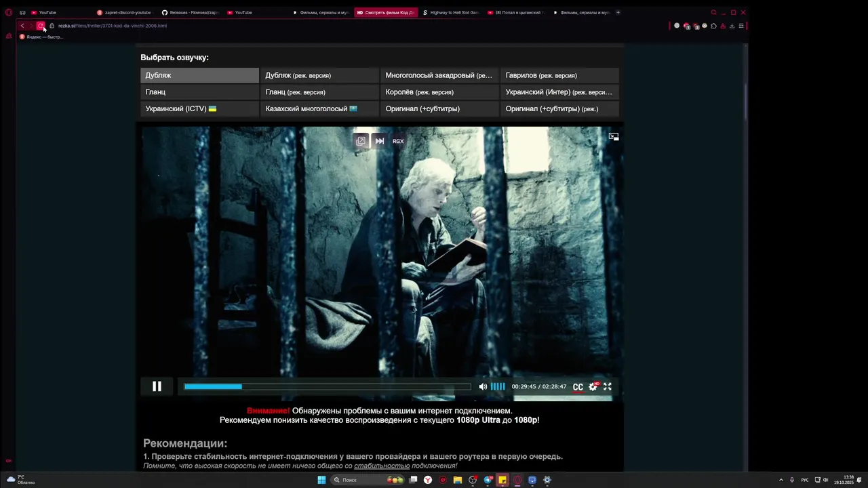Image resolution: width=868 pixels, height=488 pixels.
Task: Open the Opera menu logo
Action: point(9,12)
